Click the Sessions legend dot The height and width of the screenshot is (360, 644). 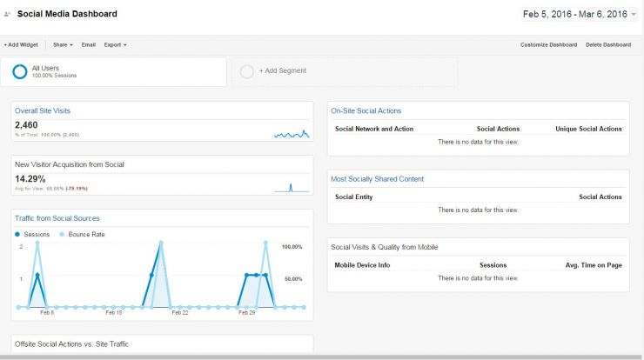coord(17,235)
